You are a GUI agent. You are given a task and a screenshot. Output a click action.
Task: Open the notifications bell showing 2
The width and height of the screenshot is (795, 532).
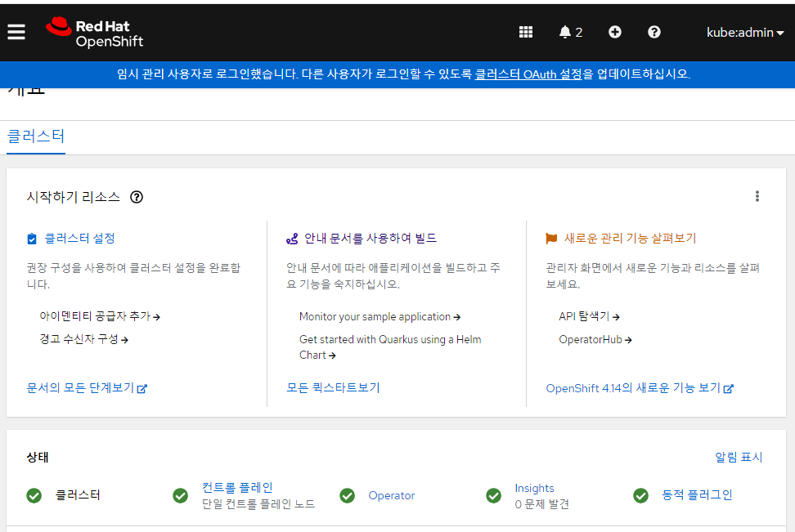[x=570, y=32]
